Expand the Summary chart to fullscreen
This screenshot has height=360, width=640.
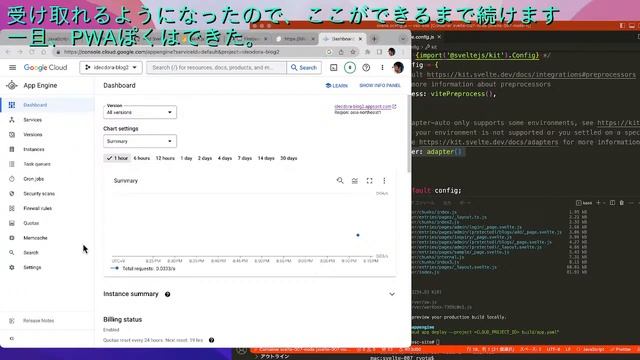(369, 180)
